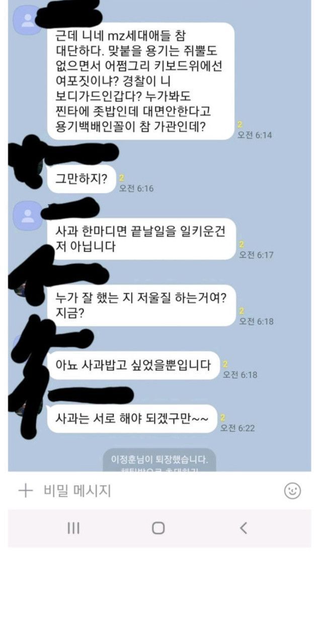Select the 사과 한마디면 끝날일을 bubble
The width and height of the screenshot is (322, 644).
tap(142, 239)
